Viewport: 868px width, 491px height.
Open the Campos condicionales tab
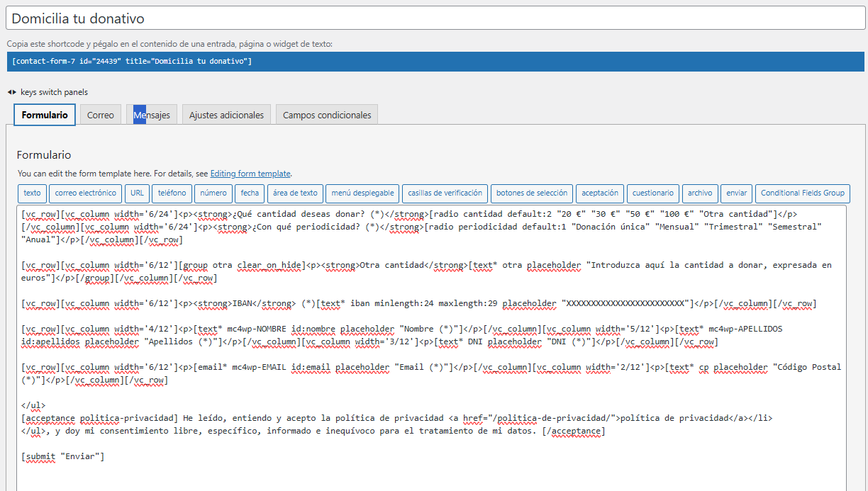click(x=327, y=115)
